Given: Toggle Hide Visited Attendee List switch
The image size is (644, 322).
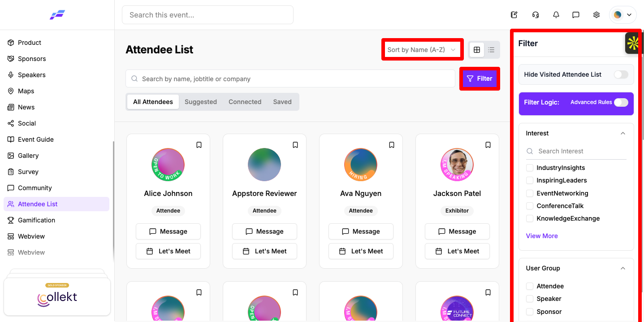Looking at the screenshot, I should point(621,74).
